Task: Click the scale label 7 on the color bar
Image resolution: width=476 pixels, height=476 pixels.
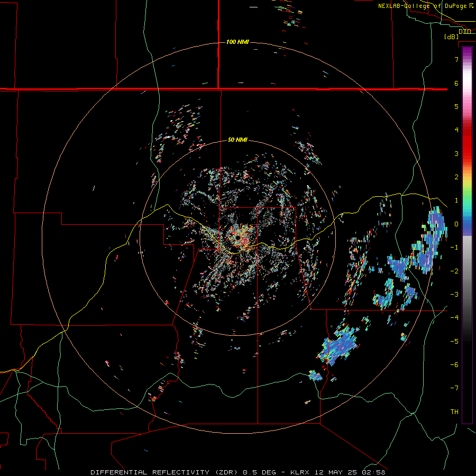Action: pos(456,60)
